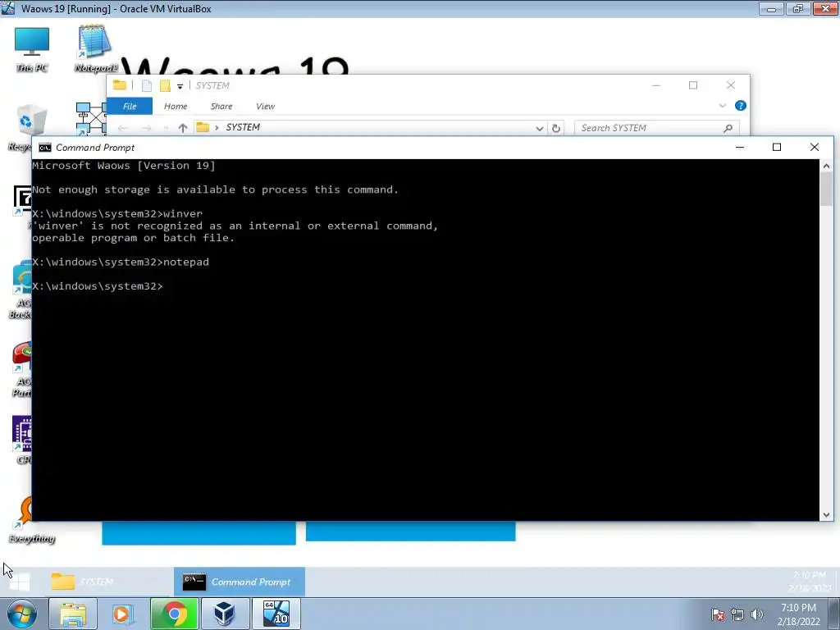The height and width of the screenshot is (630, 840).
Task: Click the Action Center flag tray icon
Action: coord(718,615)
